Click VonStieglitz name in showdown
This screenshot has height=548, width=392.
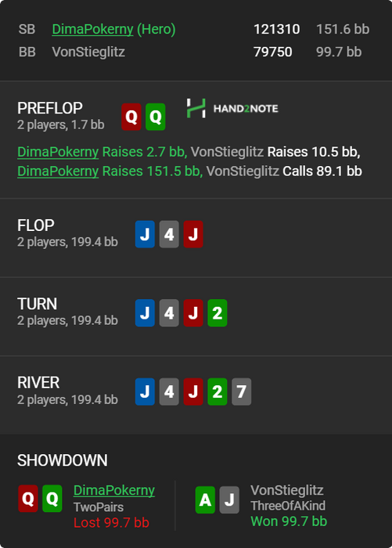[x=287, y=490]
